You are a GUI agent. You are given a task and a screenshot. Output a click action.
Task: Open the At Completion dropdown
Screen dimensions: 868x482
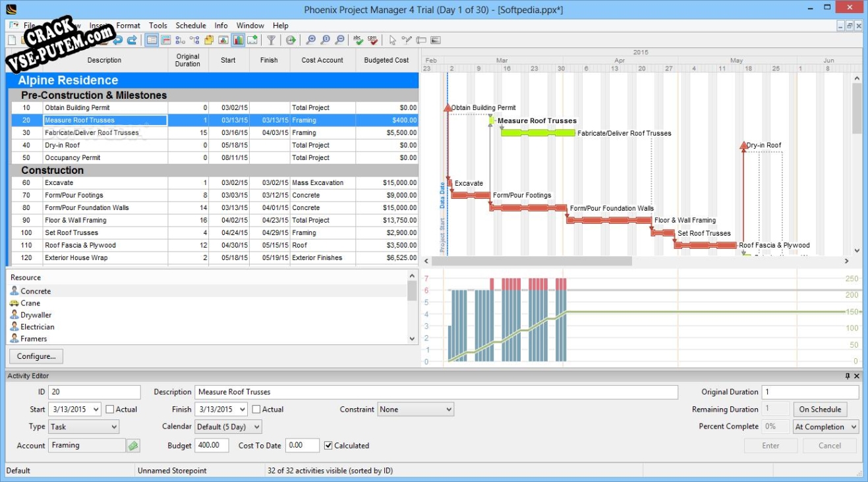point(826,427)
